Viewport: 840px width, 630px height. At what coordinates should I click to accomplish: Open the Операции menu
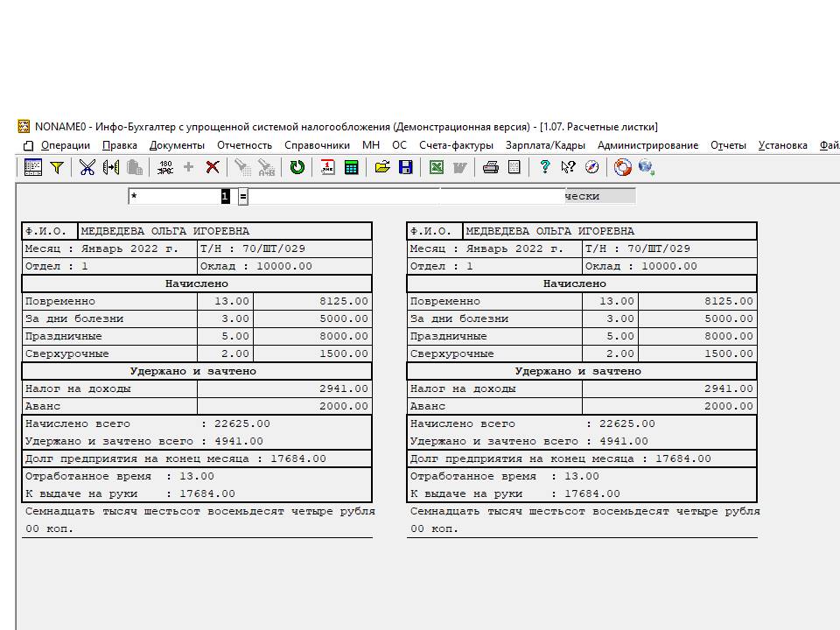pyautogui.click(x=66, y=145)
